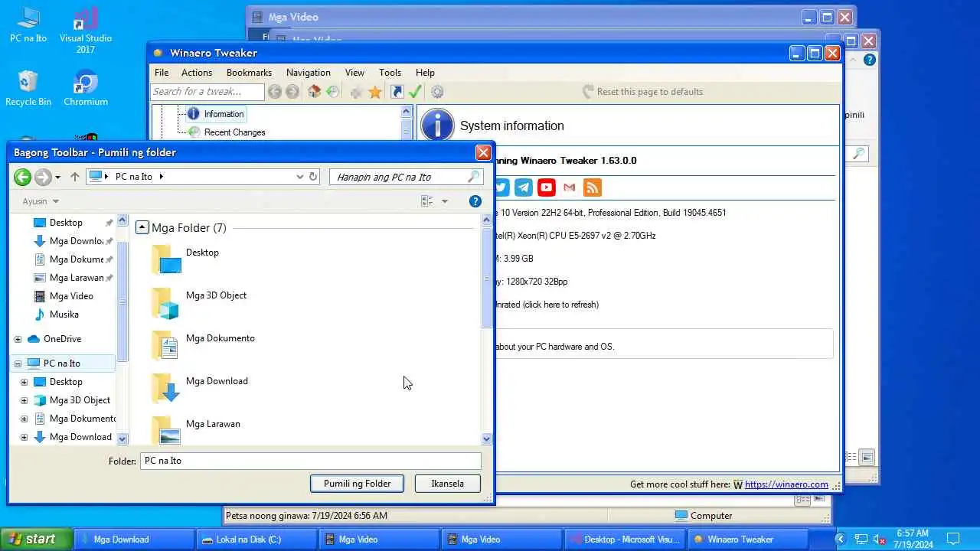The height and width of the screenshot is (551, 980).
Task: Click the scroll down arrow of folder list
Action: (487, 439)
